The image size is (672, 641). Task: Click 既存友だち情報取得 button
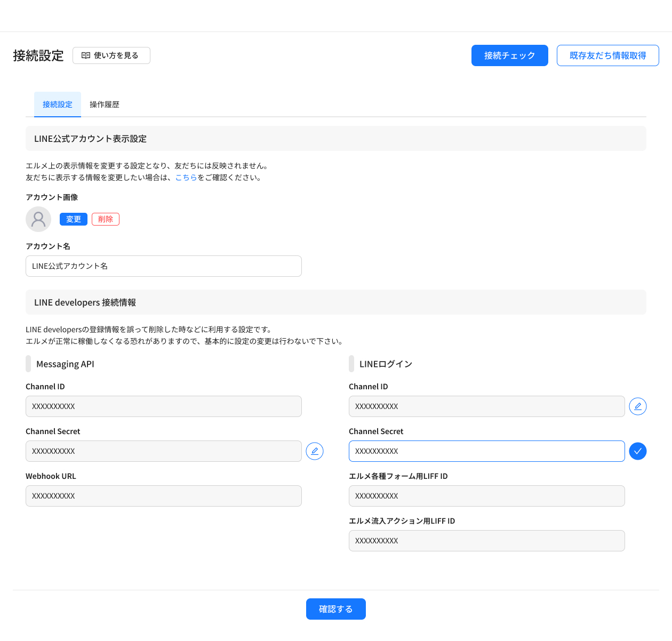tap(608, 55)
